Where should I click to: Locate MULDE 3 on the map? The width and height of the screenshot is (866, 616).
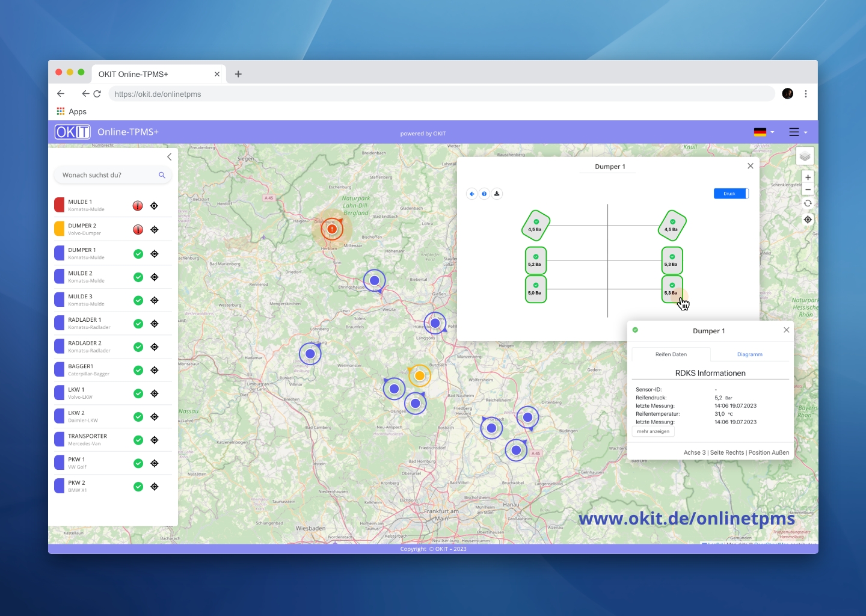point(155,300)
